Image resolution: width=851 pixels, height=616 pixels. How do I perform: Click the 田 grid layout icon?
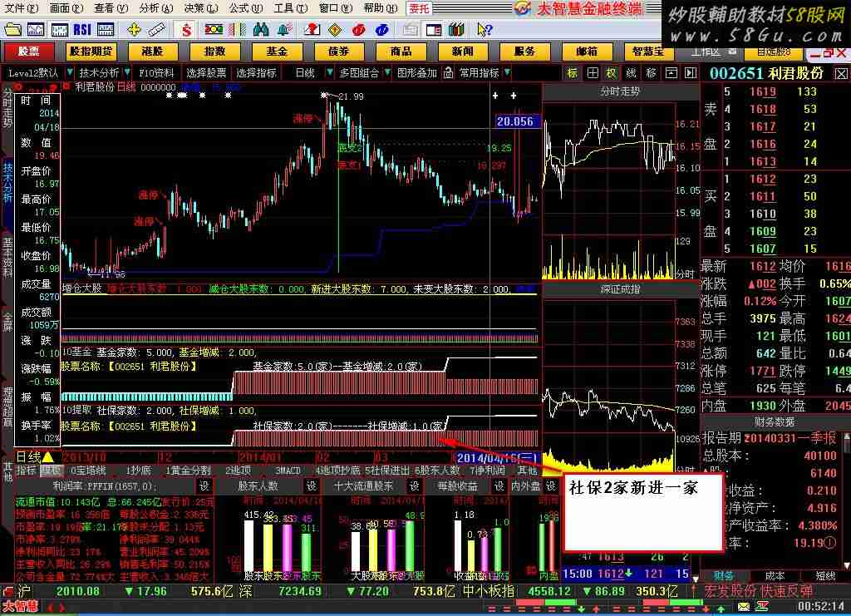tap(593, 72)
